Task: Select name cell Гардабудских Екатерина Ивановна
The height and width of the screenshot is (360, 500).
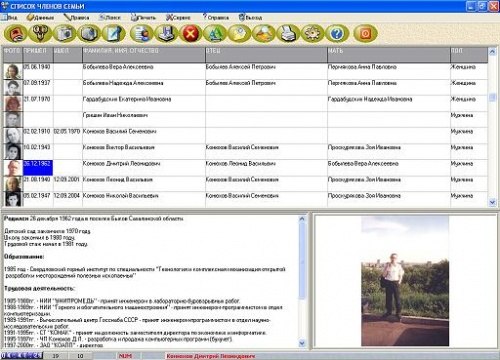Action: [x=144, y=103]
